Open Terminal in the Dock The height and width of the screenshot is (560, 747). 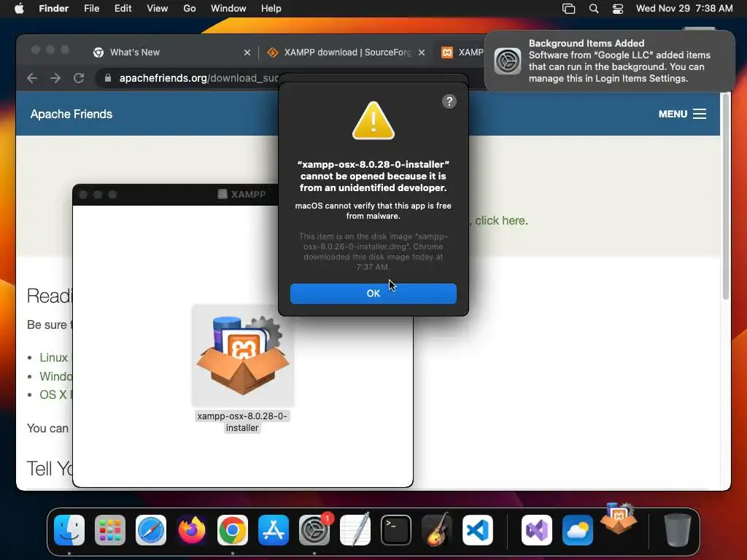tap(396, 529)
